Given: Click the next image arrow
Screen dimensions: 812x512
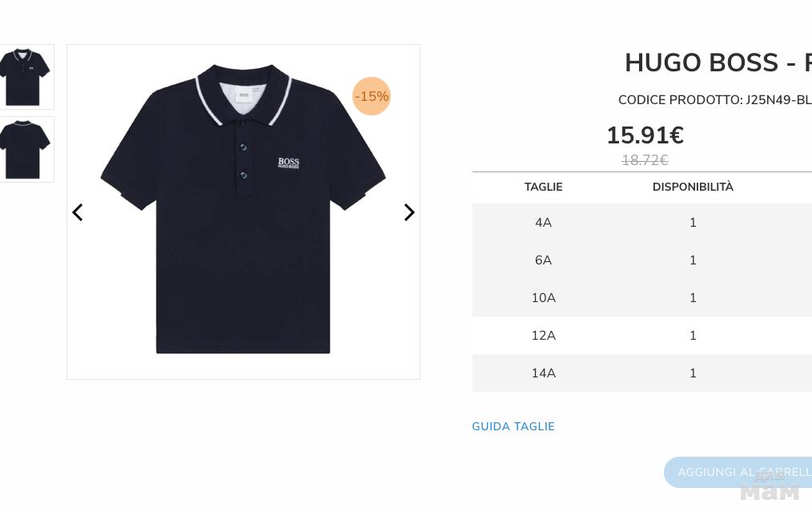Looking at the screenshot, I should pos(409,212).
